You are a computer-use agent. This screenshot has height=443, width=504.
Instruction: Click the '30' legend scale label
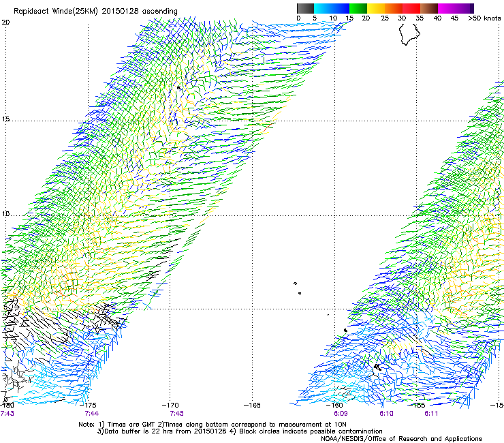402,18
